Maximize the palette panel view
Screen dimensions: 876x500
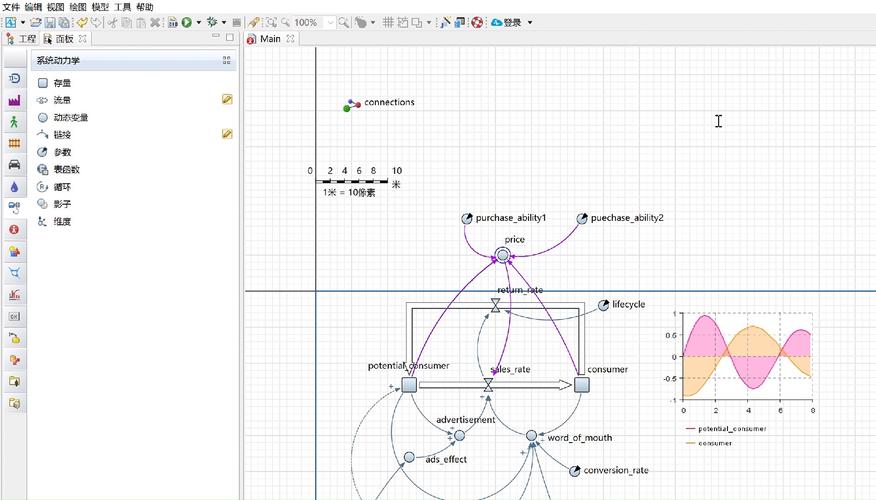tap(230, 37)
